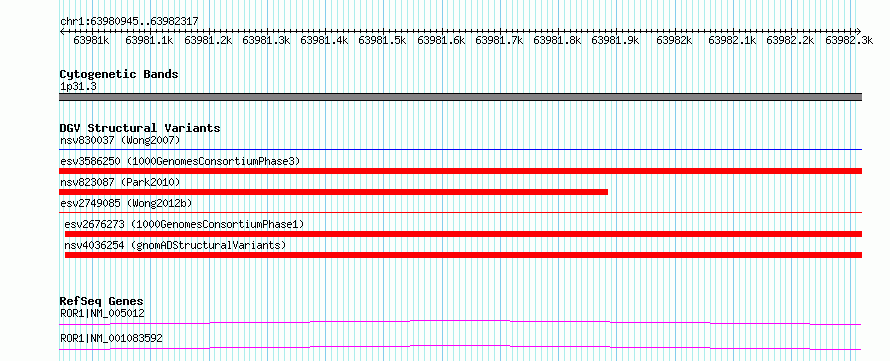
Task: Collapse the DGV Structural Variants track heading
Action: [140, 128]
